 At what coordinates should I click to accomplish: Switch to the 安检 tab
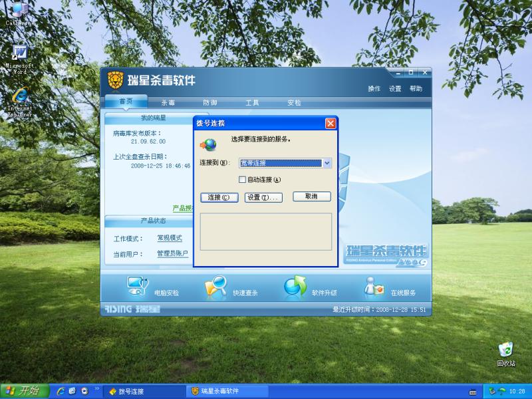(x=294, y=102)
